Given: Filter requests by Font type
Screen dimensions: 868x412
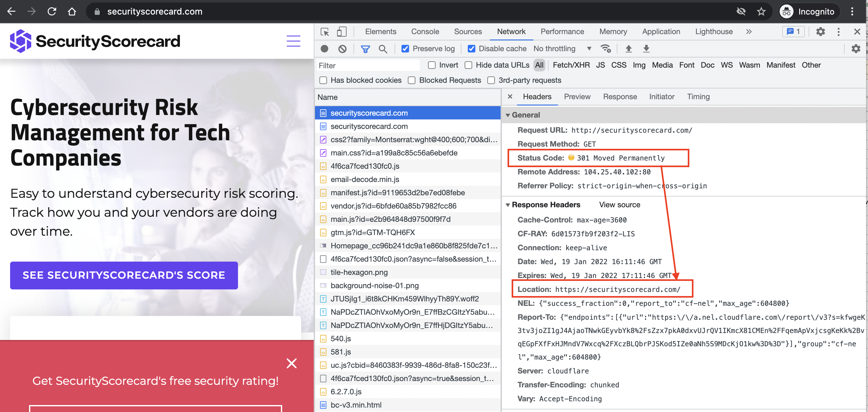Looking at the screenshot, I should point(687,65).
